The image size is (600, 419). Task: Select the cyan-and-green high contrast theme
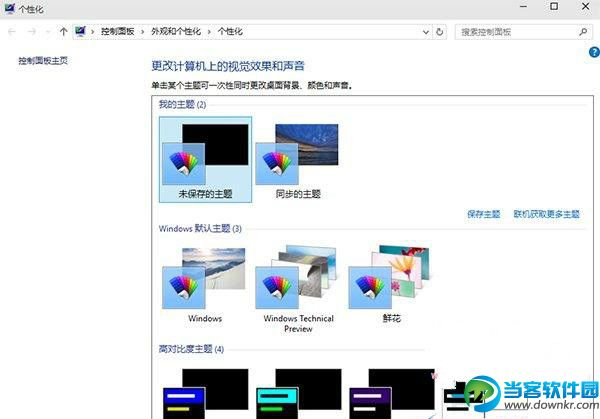tap(298, 393)
